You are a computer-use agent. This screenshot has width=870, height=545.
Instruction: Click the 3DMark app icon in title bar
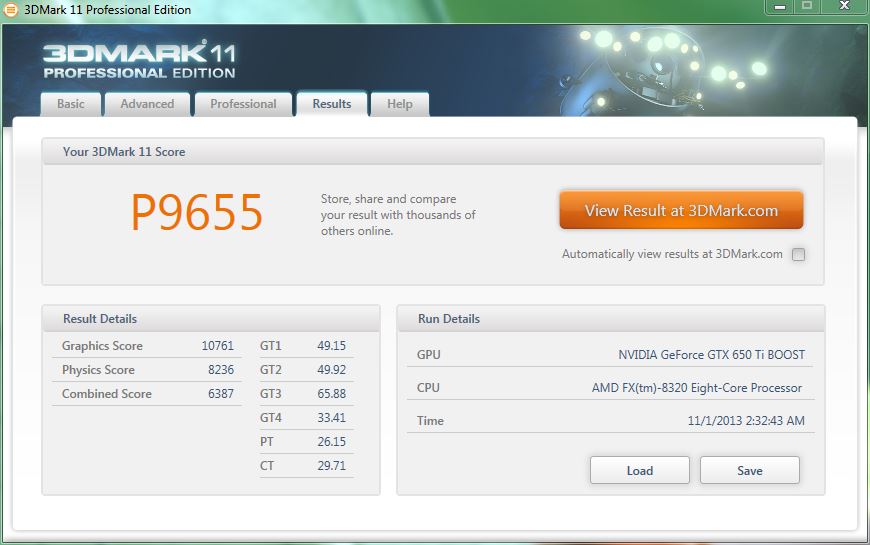(x=10, y=9)
